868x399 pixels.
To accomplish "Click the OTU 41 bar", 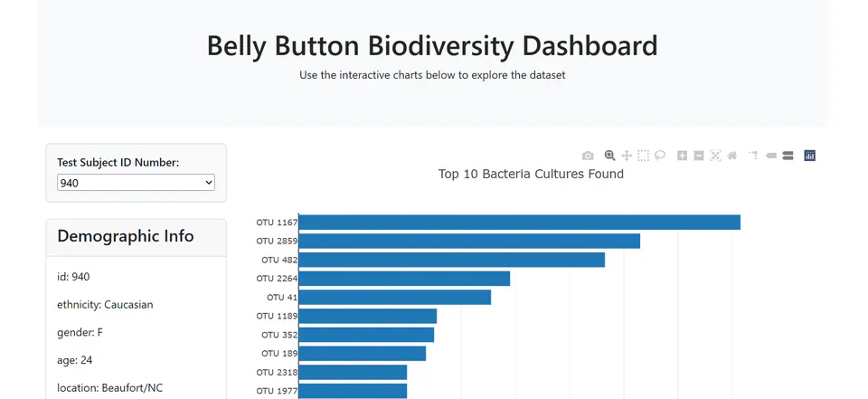I will click(x=395, y=298).
